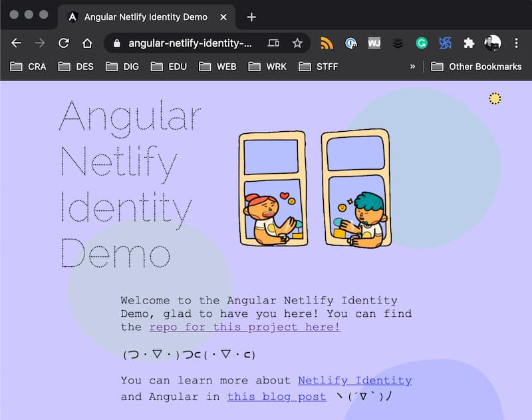
Task: Open the RSS feed extension
Action: (x=327, y=43)
